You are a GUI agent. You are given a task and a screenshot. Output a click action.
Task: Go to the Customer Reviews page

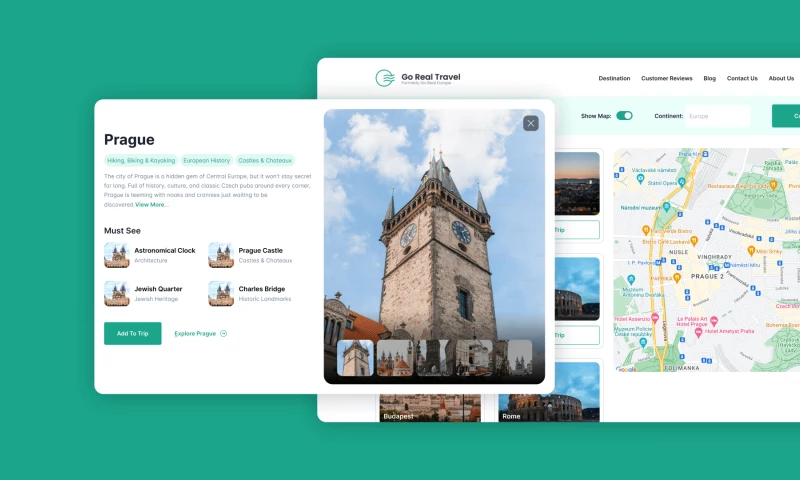pos(666,78)
